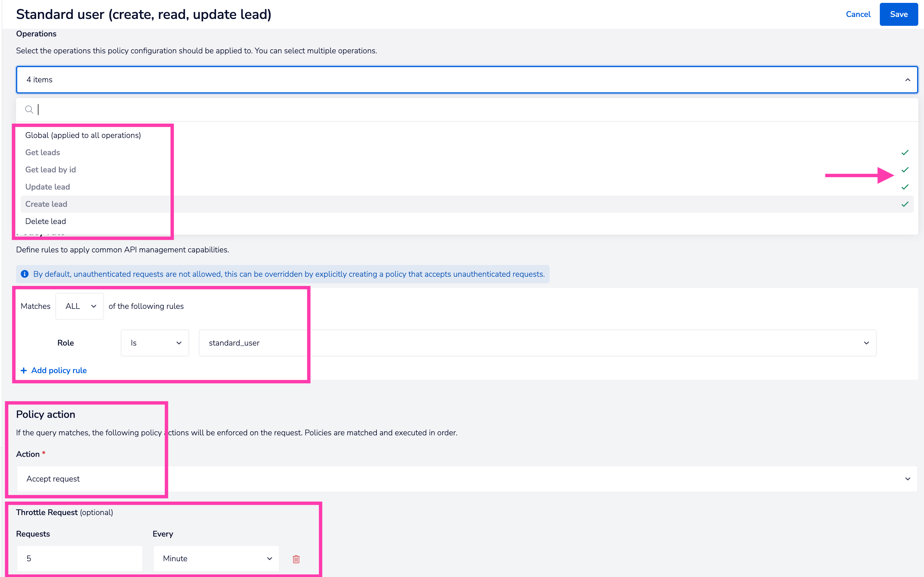Image resolution: width=924 pixels, height=577 pixels.
Task: Click the Cancel link
Action: 858,14
